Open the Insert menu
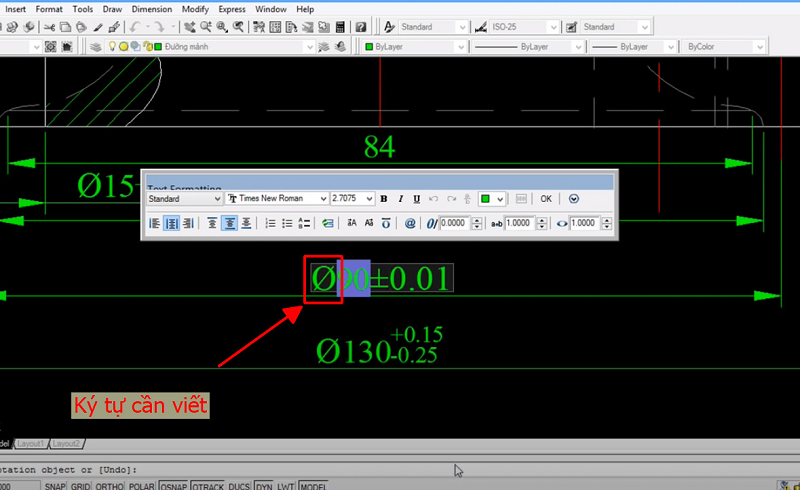This screenshot has height=490, width=800. coord(15,9)
